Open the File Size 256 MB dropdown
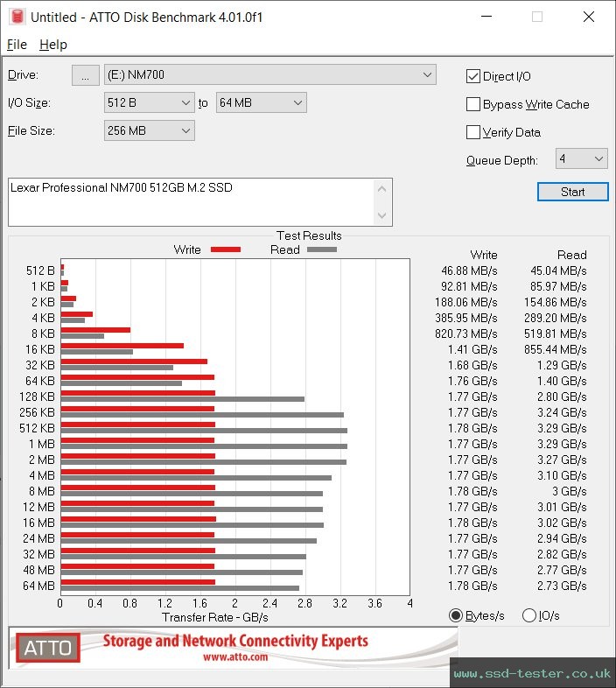The image size is (616, 688). click(149, 130)
